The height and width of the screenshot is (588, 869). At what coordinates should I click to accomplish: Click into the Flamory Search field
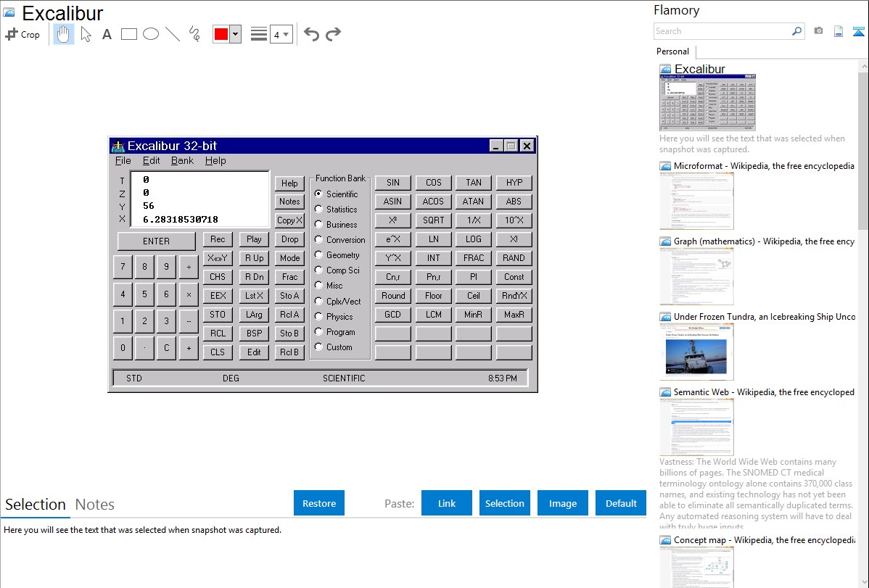click(x=722, y=31)
